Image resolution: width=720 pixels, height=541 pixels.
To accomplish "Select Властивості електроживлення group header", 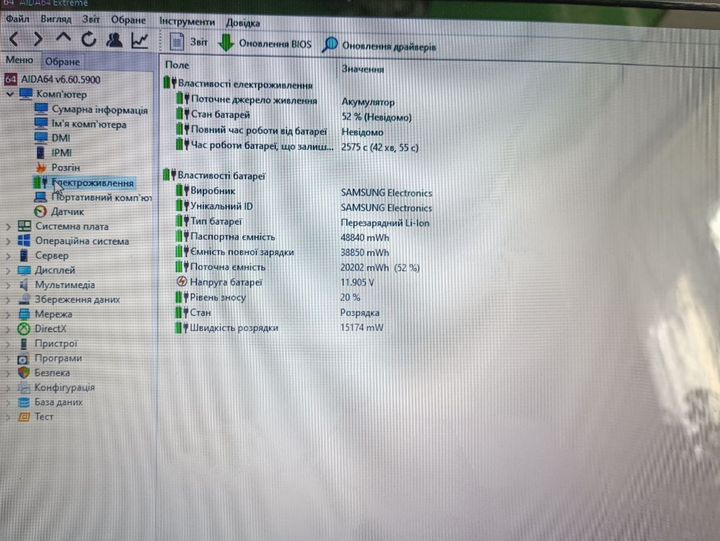I will point(238,84).
